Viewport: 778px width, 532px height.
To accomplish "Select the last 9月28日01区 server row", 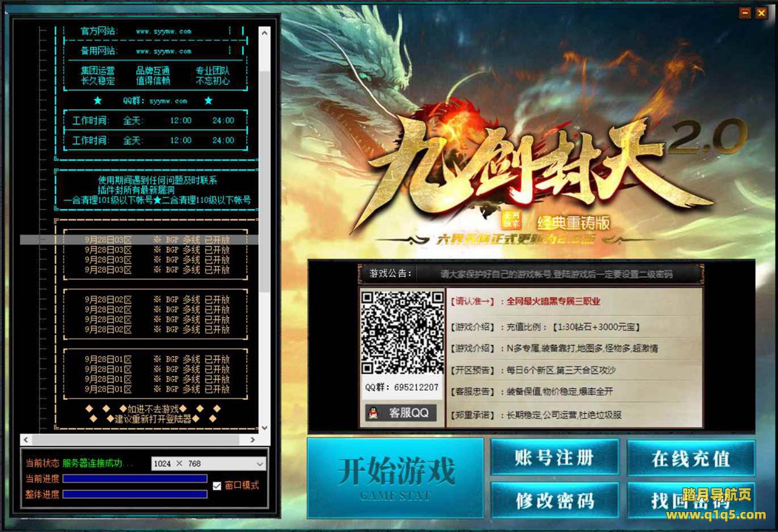I will [x=157, y=389].
